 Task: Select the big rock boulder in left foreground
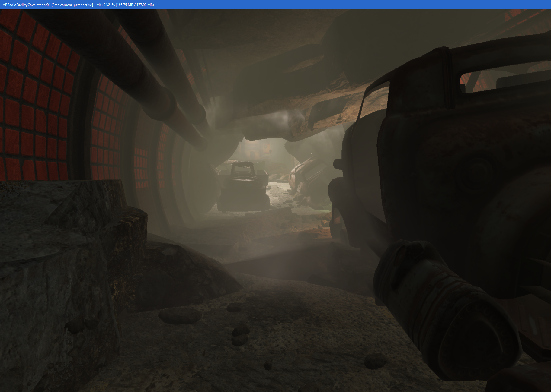point(60,256)
